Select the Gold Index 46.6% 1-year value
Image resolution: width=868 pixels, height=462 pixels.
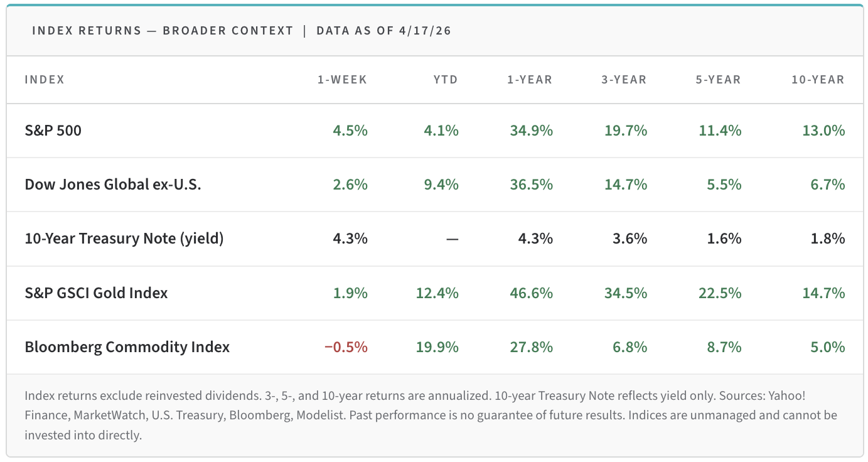click(x=531, y=293)
